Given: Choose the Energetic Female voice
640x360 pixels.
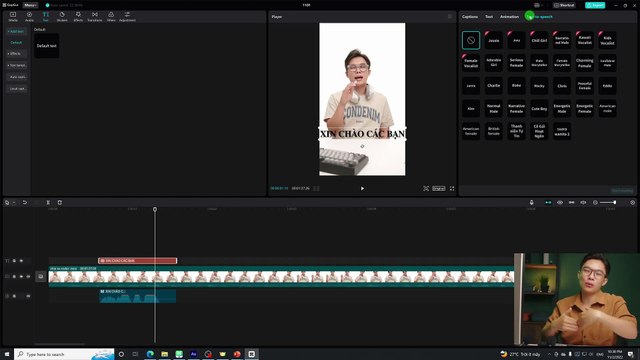Looking at the screenshot, I should [584, 109].
